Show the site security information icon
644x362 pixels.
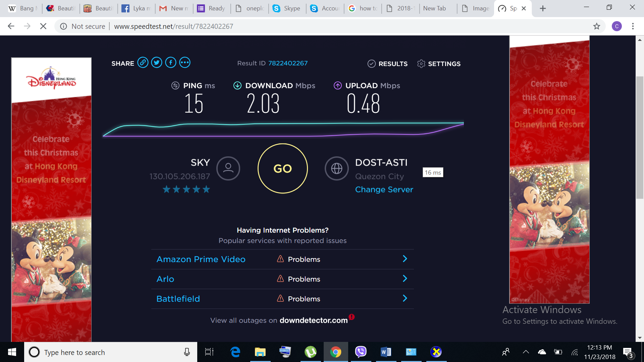(x=63, y=26)
